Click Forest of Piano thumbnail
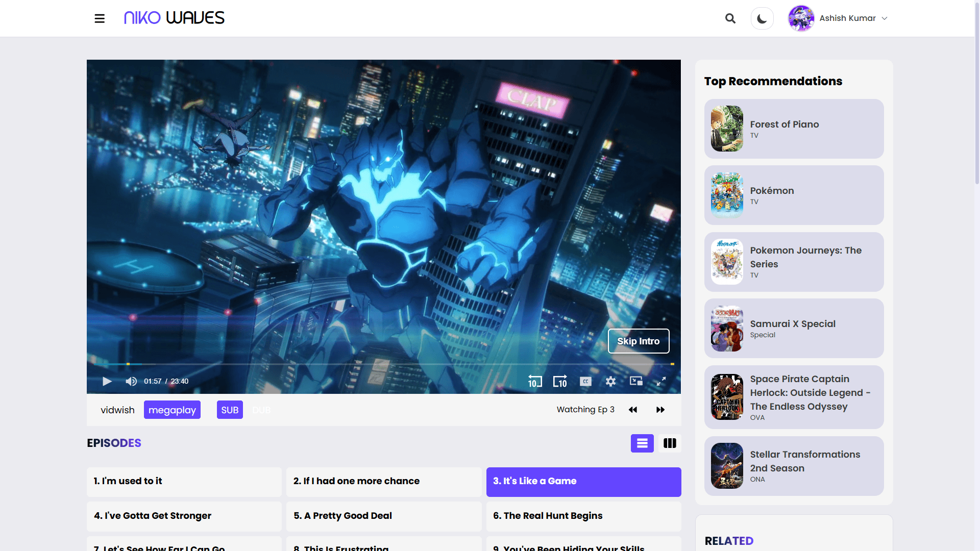The height and width of the screenshot is (551, 980). [x=727, y=129]
